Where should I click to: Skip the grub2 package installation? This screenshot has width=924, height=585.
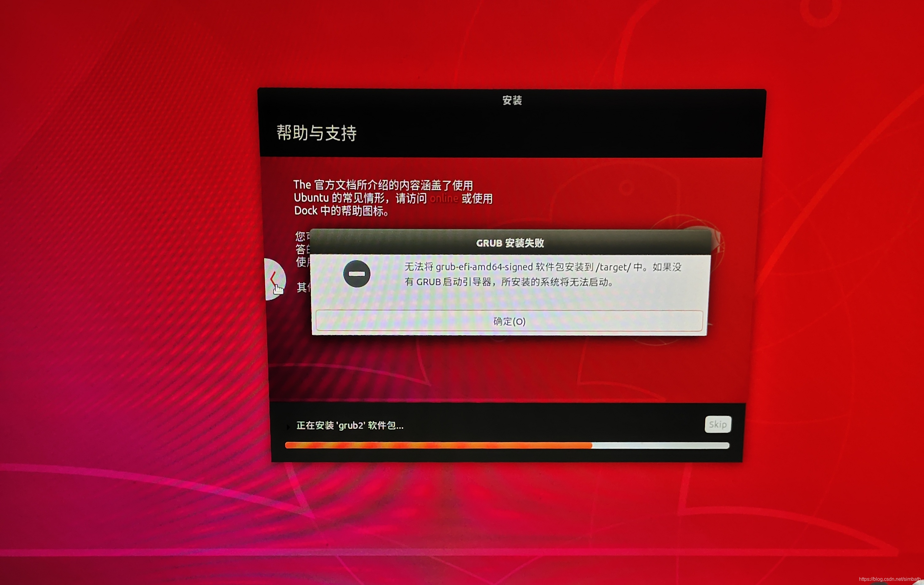pos(718,424)
